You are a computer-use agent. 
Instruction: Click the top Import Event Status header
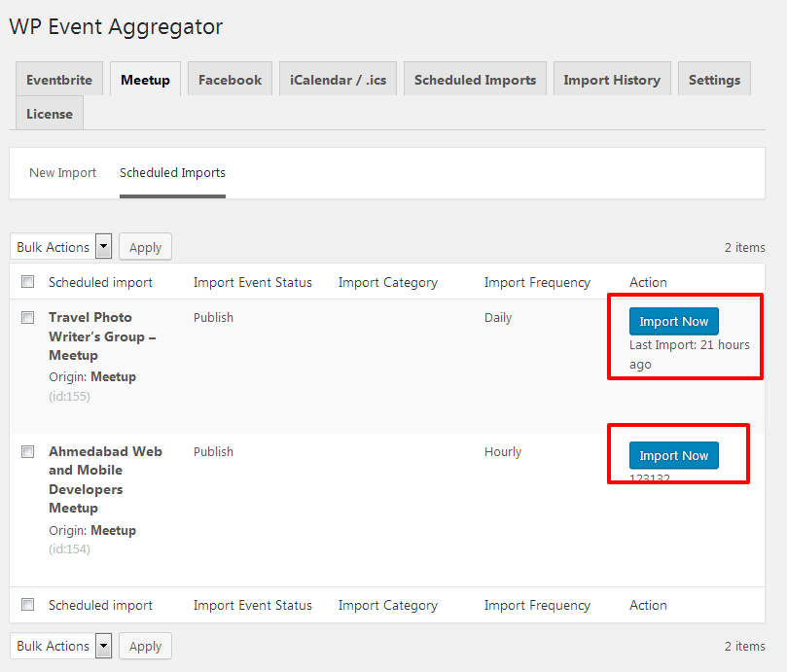253,282
